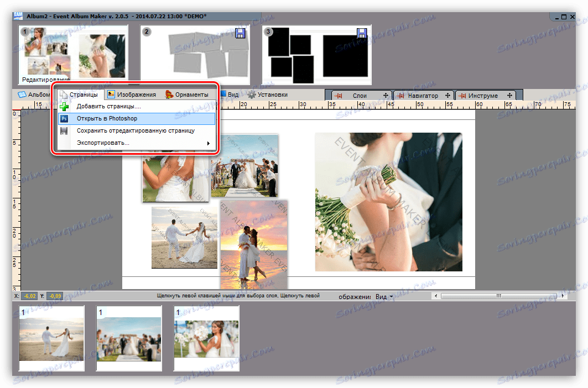Click the gear icon next to Установки
The width and height of the screenshot is (588, 388).
(x=252, y=95)
